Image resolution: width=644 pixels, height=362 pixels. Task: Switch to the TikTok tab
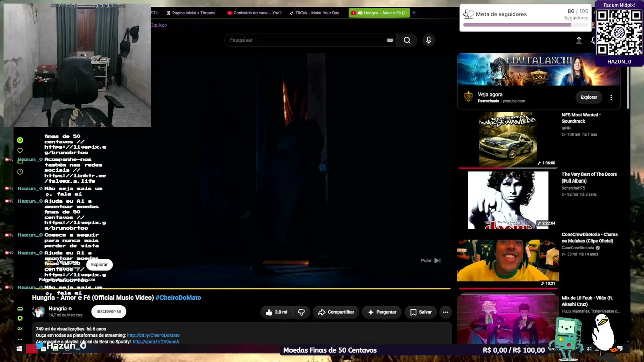315,13
